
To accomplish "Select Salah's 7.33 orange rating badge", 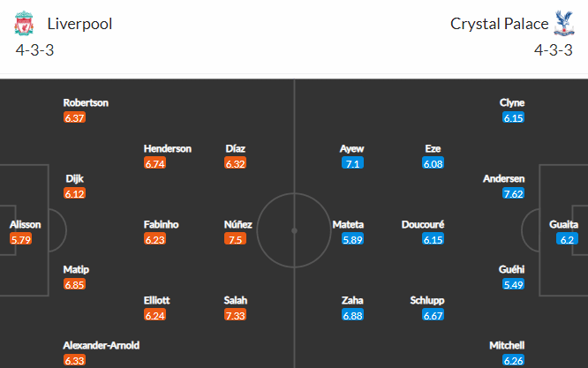I will pos(235,315).
